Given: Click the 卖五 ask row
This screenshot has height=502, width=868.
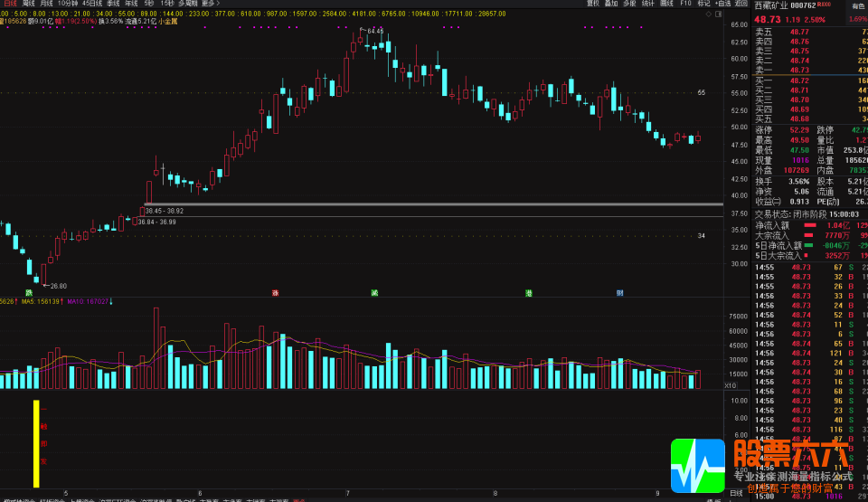Looking at the screenshot, I should tap(810, 33).
